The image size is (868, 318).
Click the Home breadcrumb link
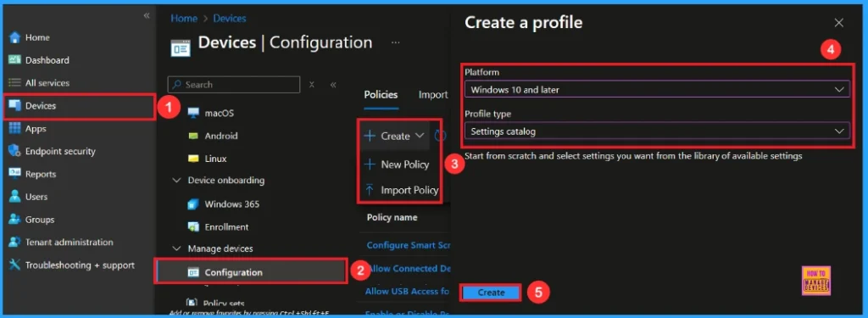click(184, 19)
